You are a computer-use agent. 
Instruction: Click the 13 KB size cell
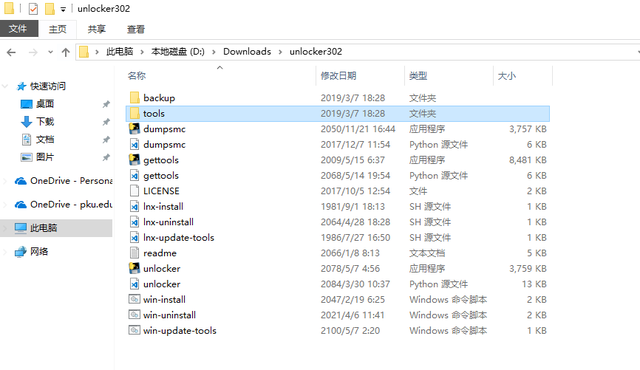534,284
